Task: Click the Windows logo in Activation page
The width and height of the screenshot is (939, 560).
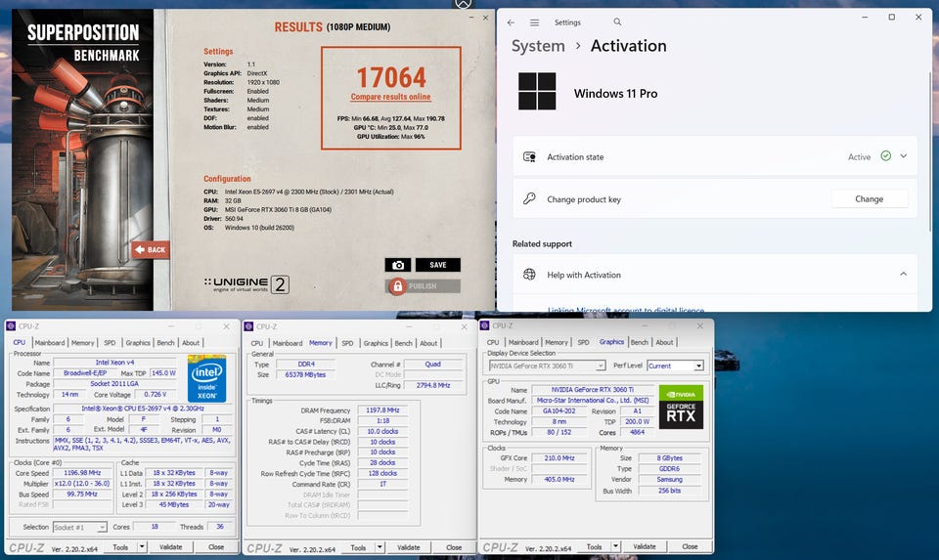Action: coord(537,91)
